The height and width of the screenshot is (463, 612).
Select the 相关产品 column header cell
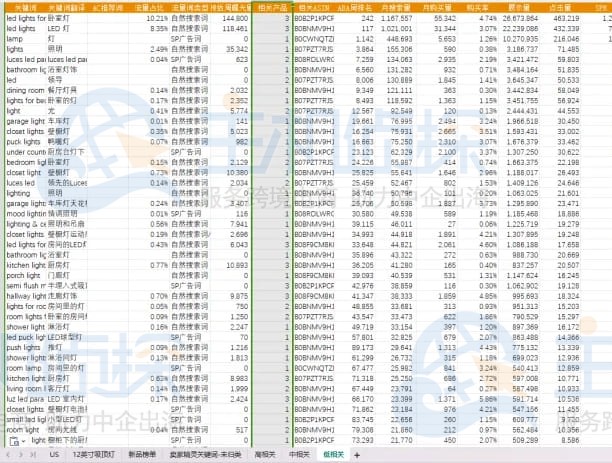[x=272, y=7]
